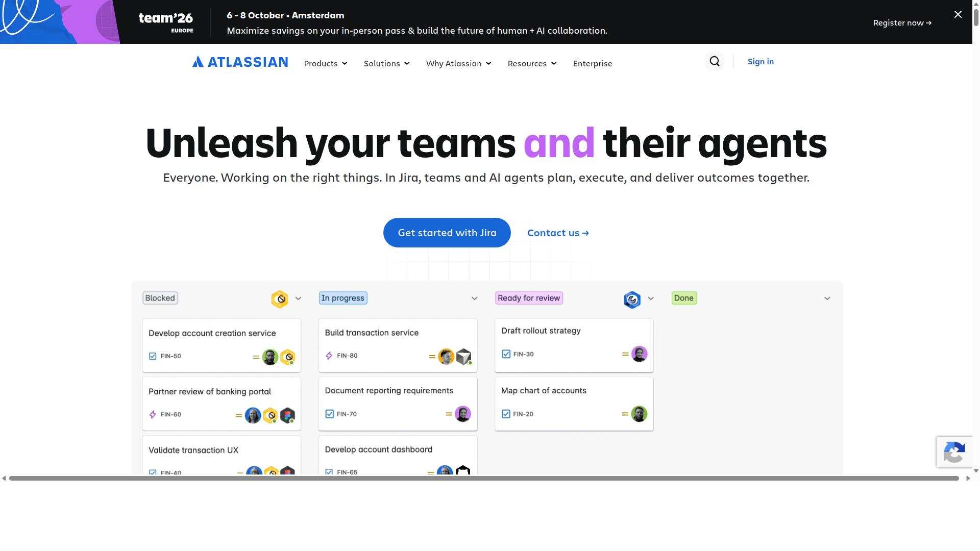Follow the Contact us link

558,233
